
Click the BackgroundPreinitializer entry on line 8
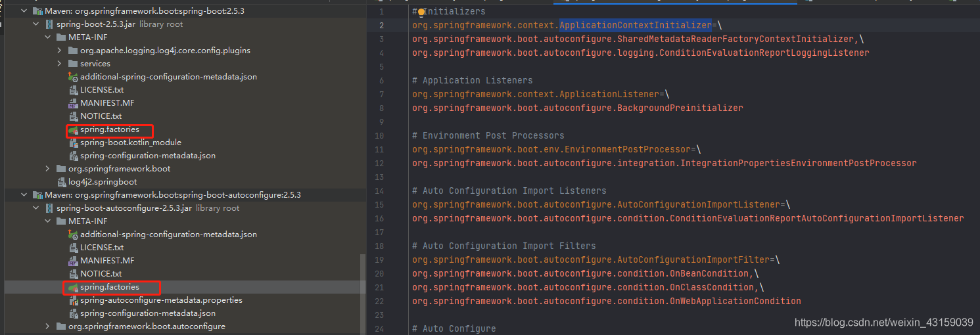coord(578,108)
